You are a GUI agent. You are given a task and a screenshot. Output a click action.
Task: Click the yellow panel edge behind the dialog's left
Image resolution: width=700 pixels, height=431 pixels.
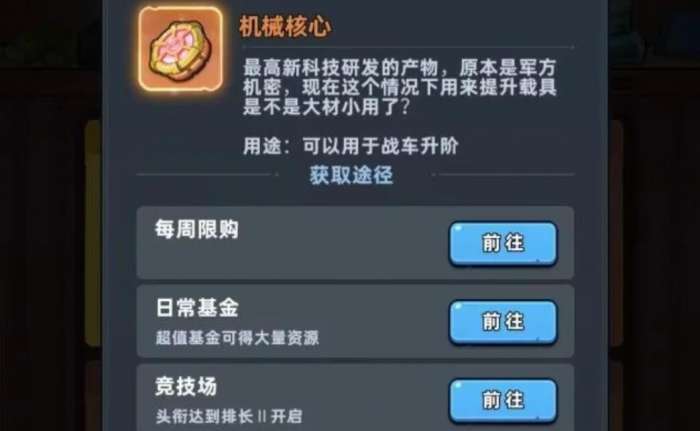click(94, 232)
